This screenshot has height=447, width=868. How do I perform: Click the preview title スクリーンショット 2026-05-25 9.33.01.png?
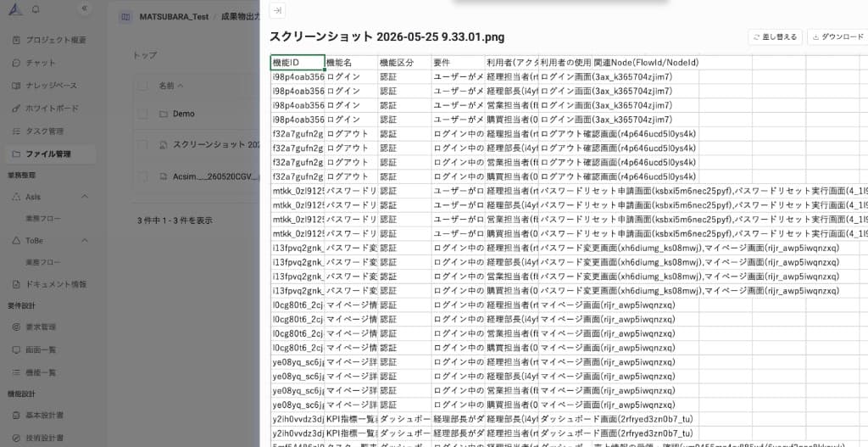(x=387, y=37)
